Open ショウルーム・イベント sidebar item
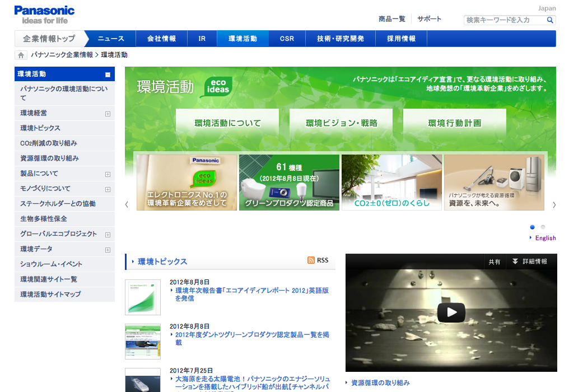 pyautogui.click(x=64, y=264)
